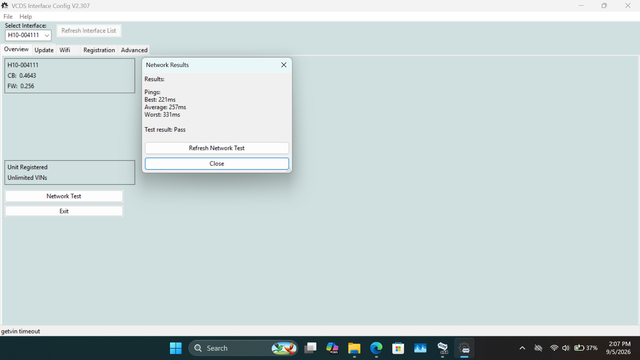The width and height of the screenshot is (640, 360).
Task: Click the Wi-Fi icon in system tray
Action: 554,348
